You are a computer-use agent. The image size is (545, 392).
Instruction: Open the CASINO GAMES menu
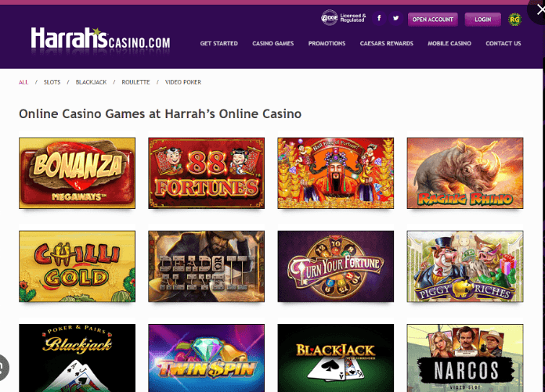click(272, 43)
